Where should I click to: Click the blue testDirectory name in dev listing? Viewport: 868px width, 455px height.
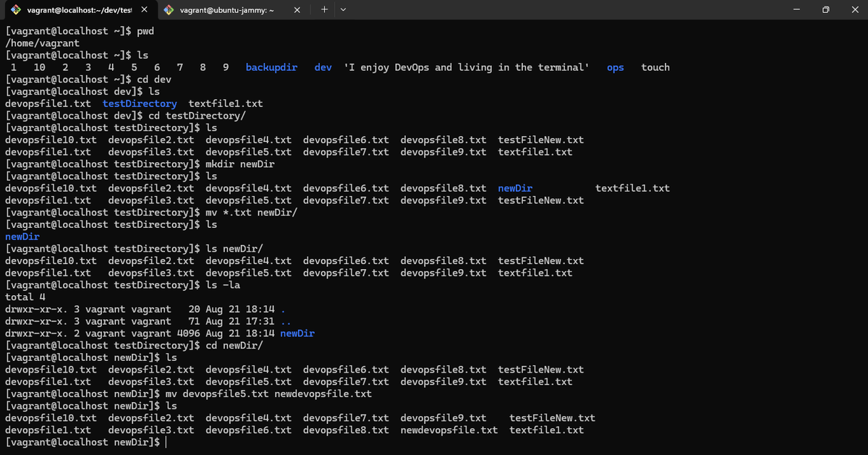140,103
